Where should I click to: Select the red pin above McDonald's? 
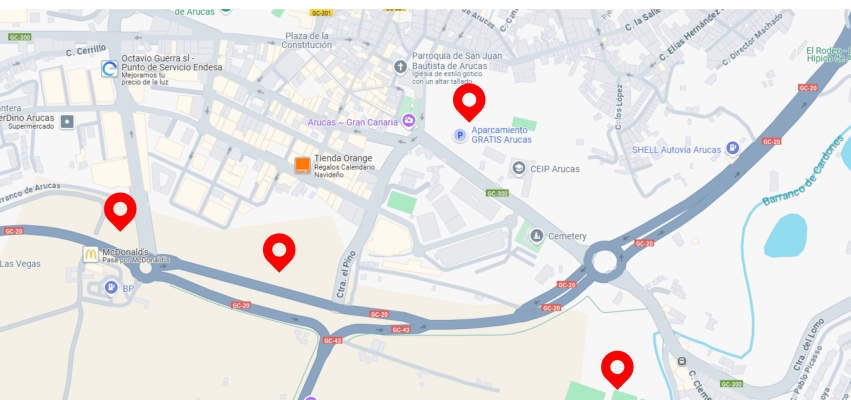120,211
